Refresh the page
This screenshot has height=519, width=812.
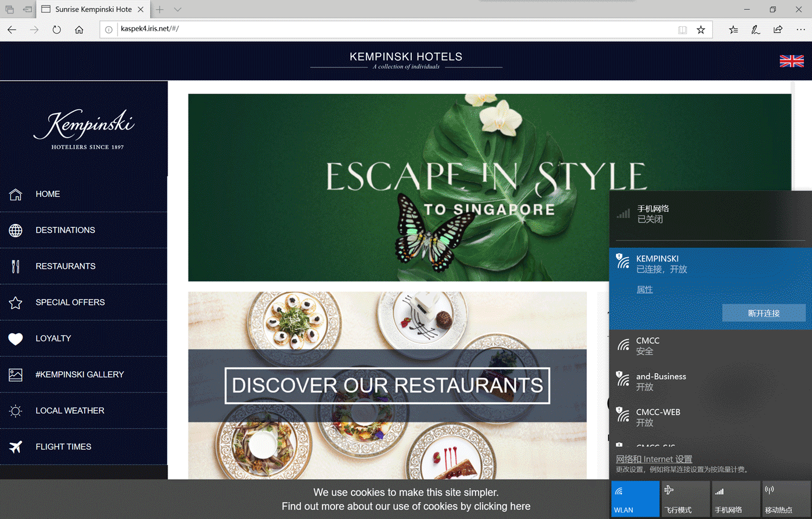56,30
